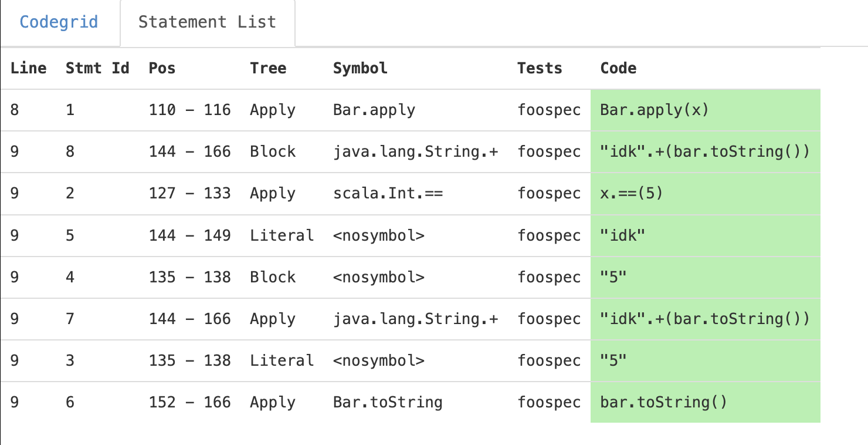Click <nosymbol> in the Stmt Id 4 row
The width and height of the screenshot is (868, 445).
[x=379, y=277]
